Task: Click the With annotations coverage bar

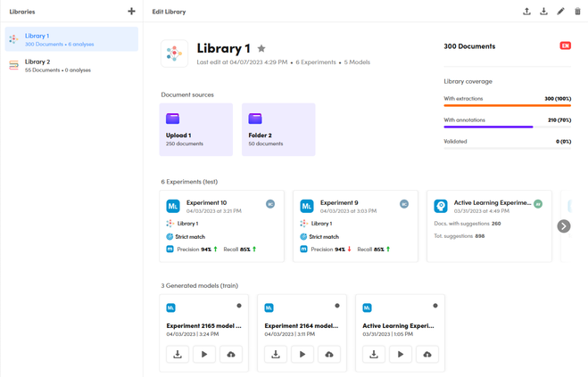Action: point(507,127)
